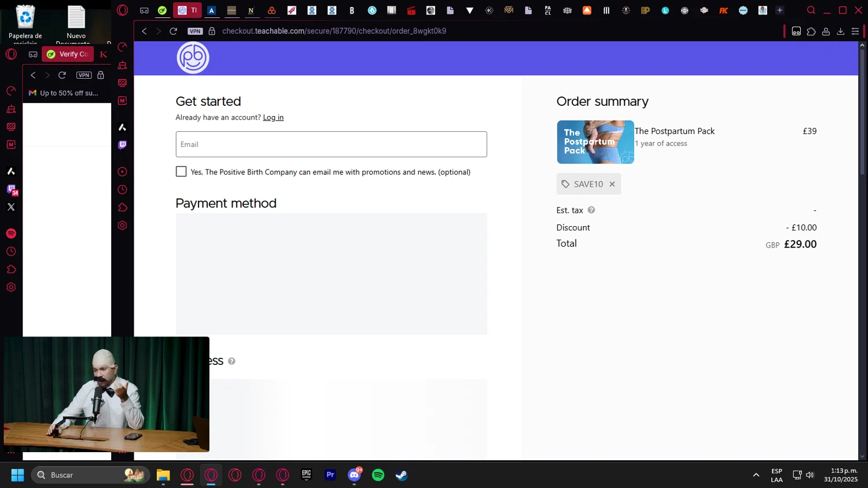The height and width of the screenshot is (488, 868).
Task: Open Extensions in the front window sidebar
Action: point(122,208)
